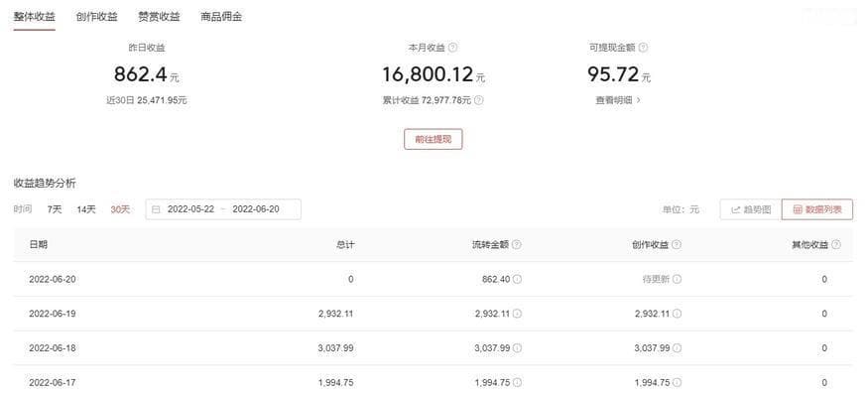Click info icon beside 流转金额 1,994.75
Image resolution: width=868 pixels, height=397 pixels.
click(x=517, y=382)
